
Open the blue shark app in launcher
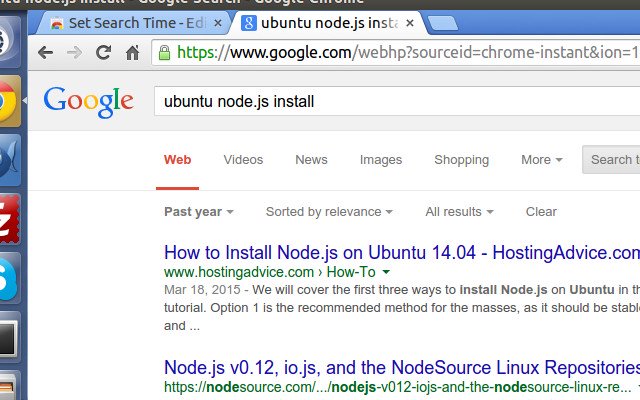click(x=9, y=160)
